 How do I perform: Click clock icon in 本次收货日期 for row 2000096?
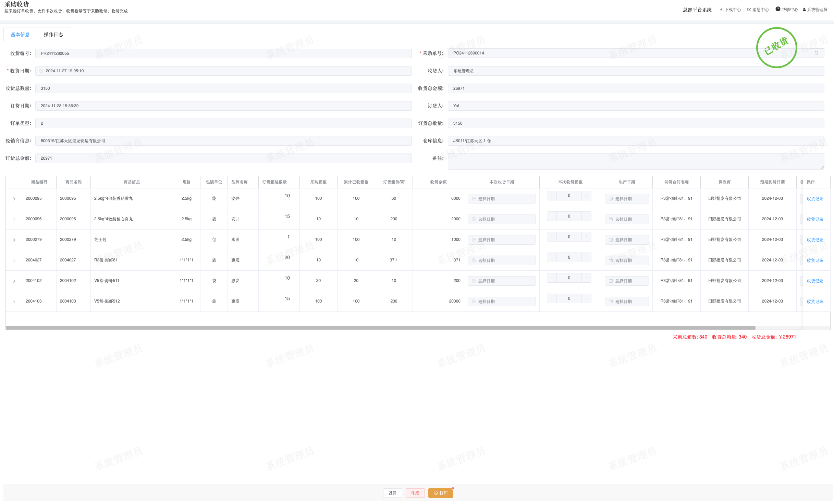[x=474, y=219]
